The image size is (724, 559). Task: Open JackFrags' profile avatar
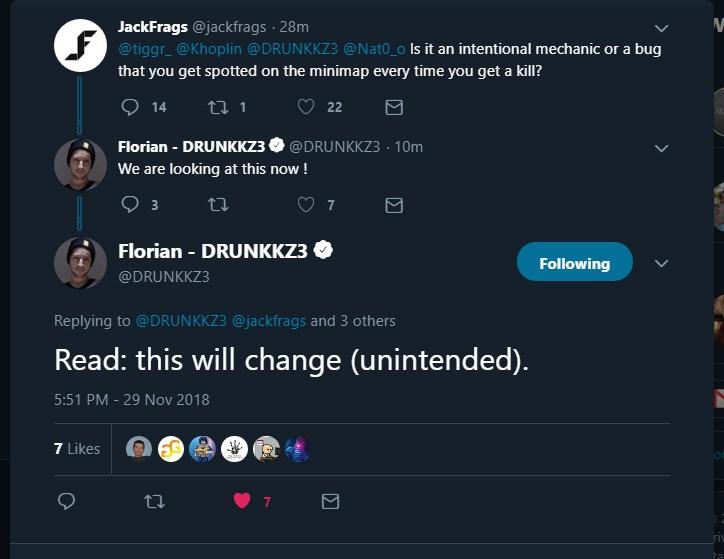[x=80, y=46]
